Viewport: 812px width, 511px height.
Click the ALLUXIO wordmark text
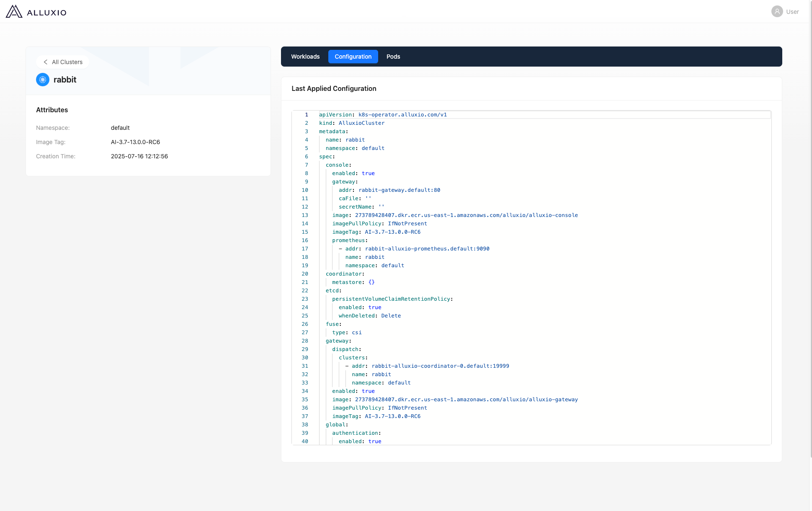46,13
